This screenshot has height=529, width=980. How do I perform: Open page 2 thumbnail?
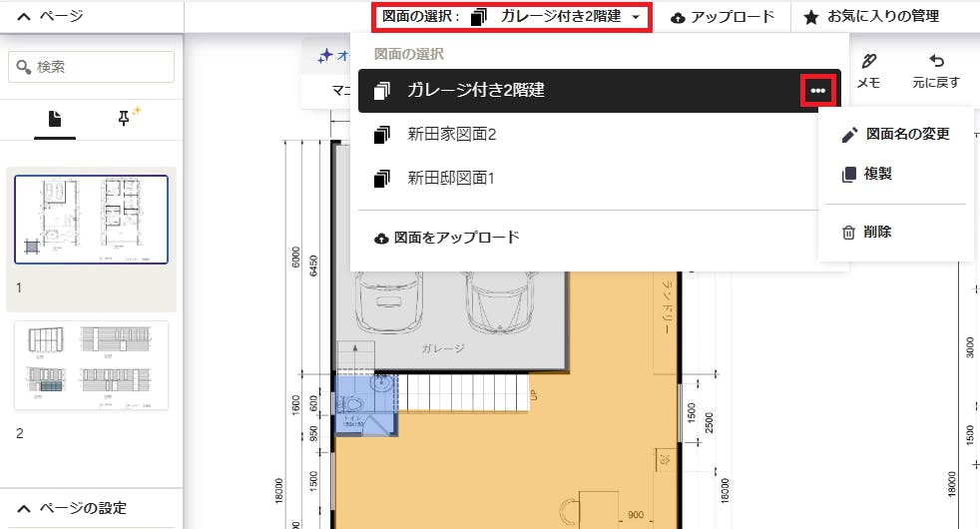point(91,365)
